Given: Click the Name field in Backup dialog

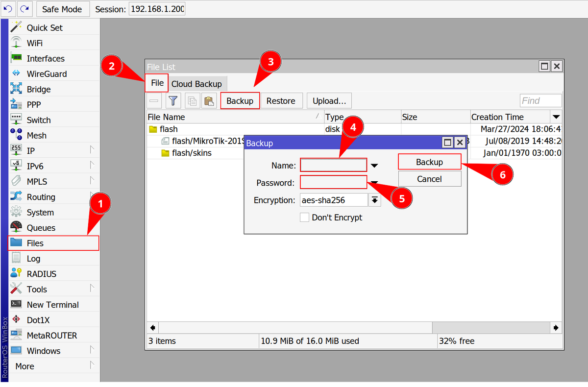Looking at the screenshot, I should coord(334,165).
